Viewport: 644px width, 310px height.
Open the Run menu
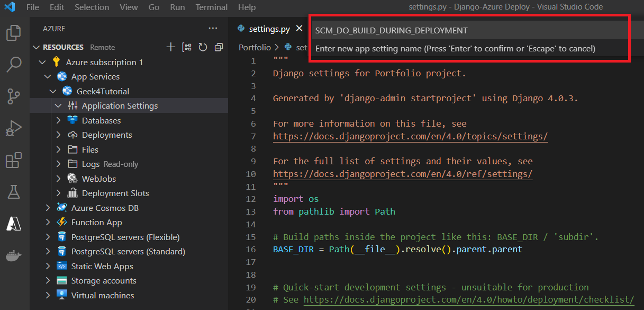click(178, 7)
